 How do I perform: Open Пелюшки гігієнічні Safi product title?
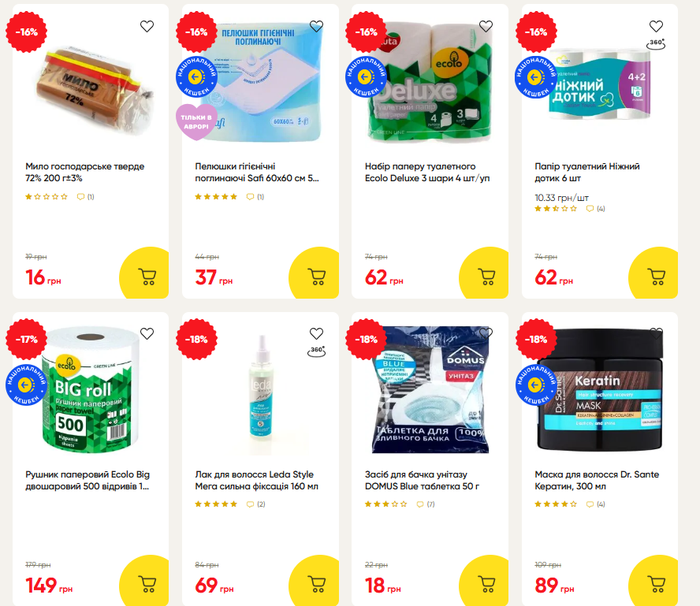pyautogui.click(x=257, y=173)
